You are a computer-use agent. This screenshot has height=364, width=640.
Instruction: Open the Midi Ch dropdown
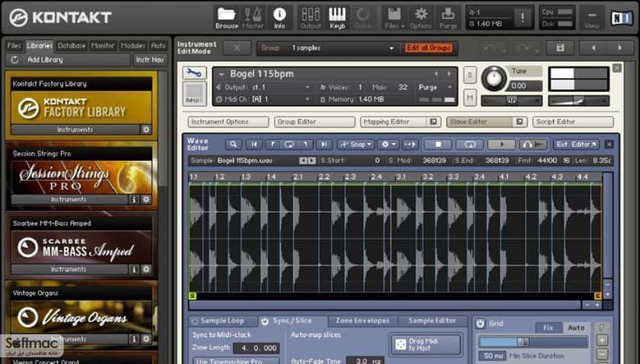click(x=264, y=99)
